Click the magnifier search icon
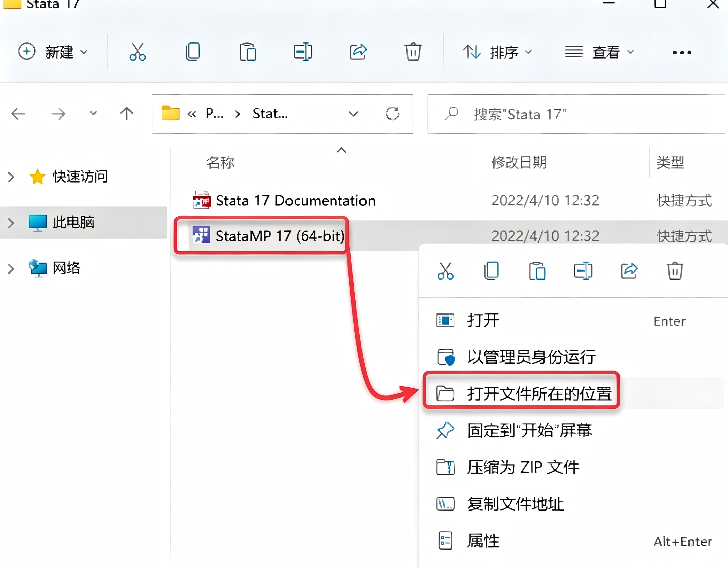The height and width of the screenshot is (568, 728). tap(451, 114)
